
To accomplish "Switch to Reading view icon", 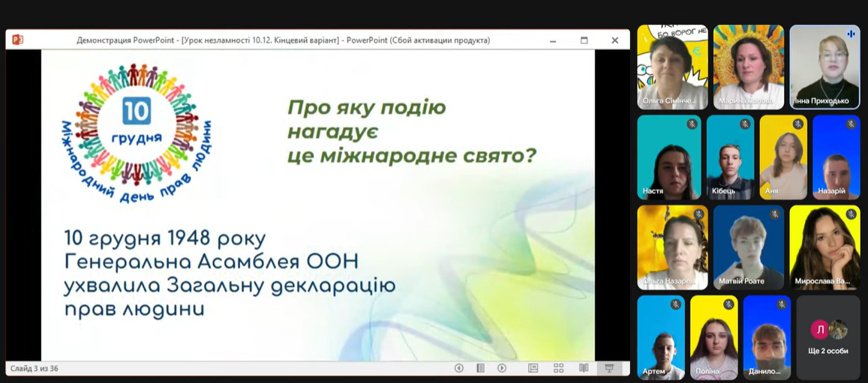I will pyautogui.click(x=584, y=368).
